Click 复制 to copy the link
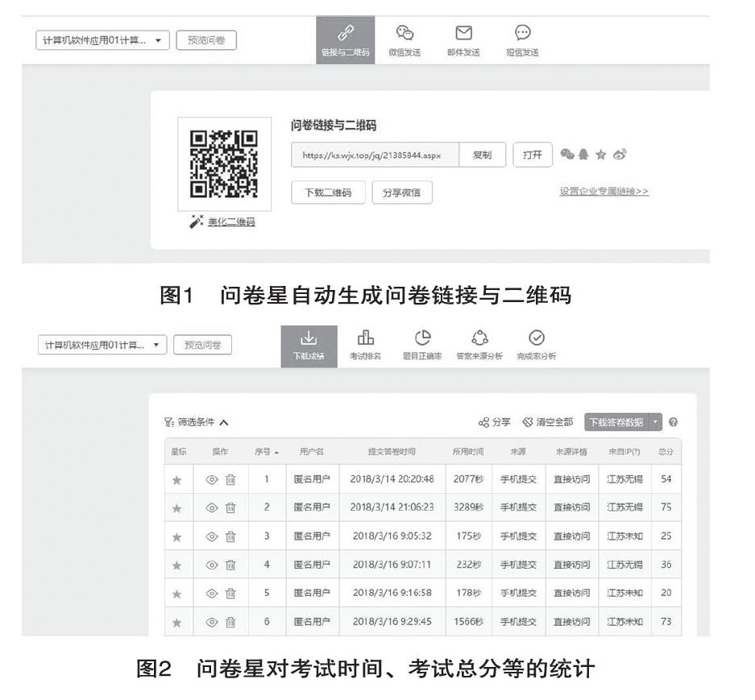 tap(483, 155)
